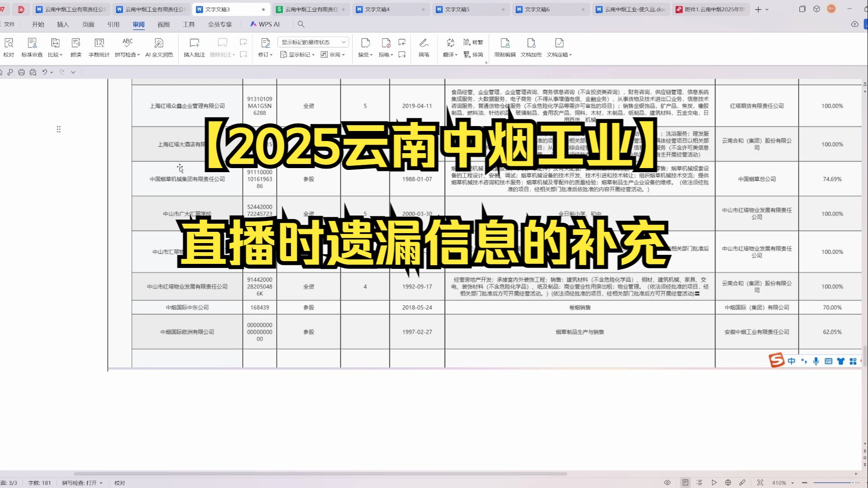868x488 pixels.
Task: Select the 审阅 ribbon tab
Action: [x=138, y=24]
